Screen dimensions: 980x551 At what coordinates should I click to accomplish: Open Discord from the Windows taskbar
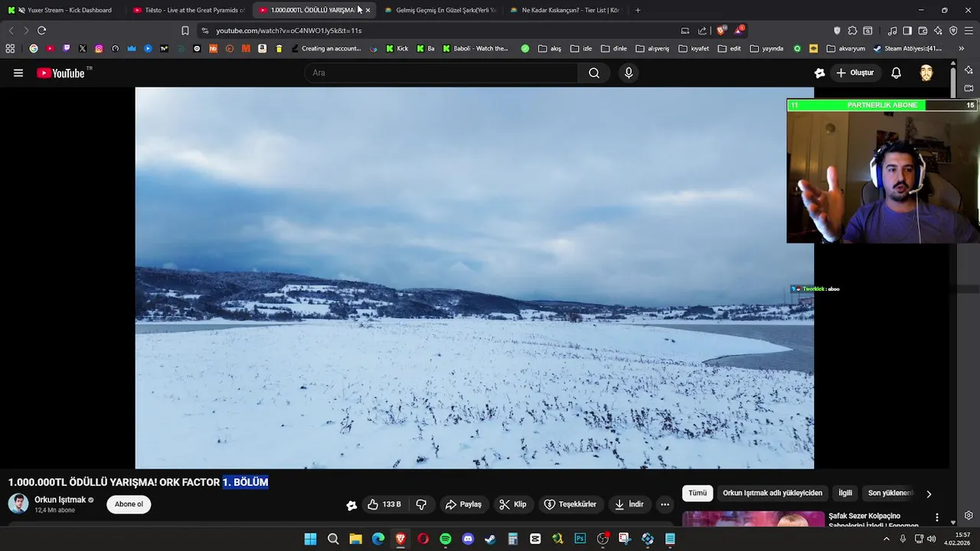[468, 539]
